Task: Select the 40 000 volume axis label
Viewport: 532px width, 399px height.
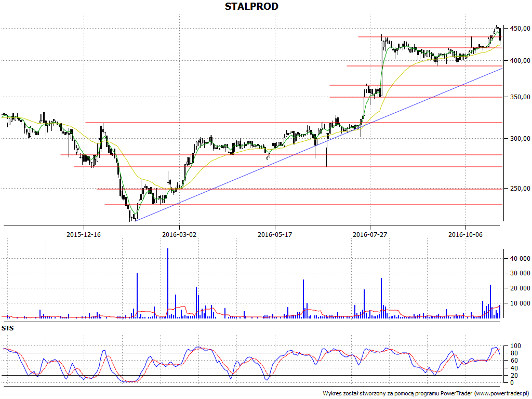Action: (x=520, y=259)
